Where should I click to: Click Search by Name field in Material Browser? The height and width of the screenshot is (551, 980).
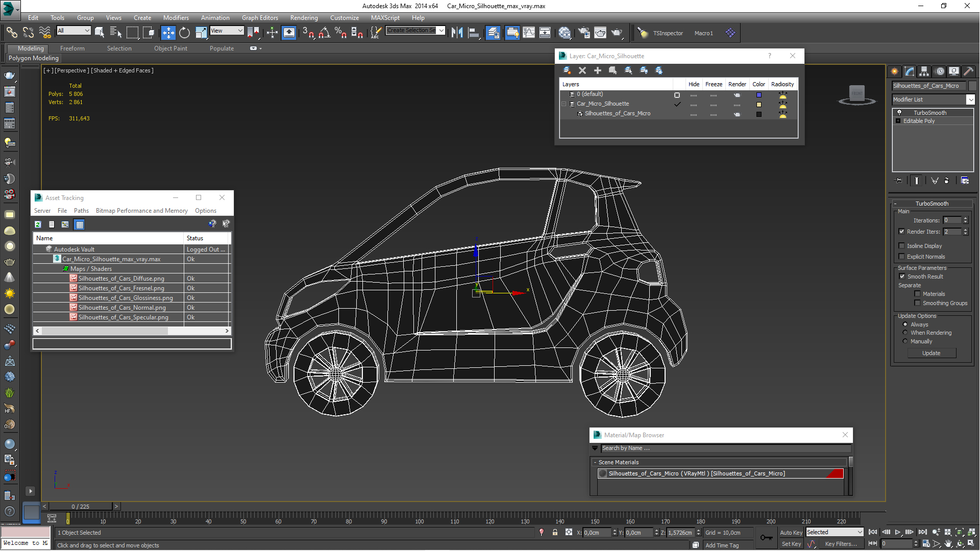(x=725, y=448)
